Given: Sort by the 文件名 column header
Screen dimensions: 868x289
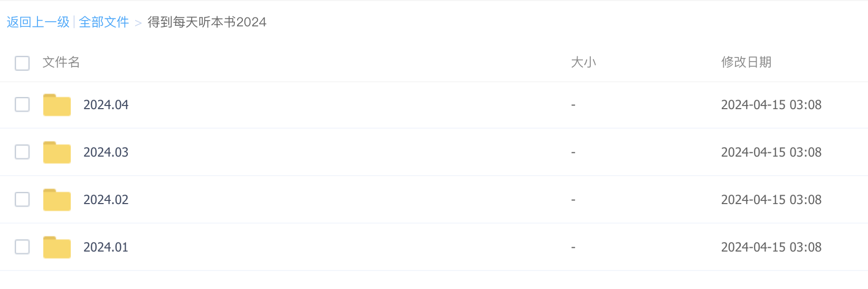Looking at the screenshot, I should point(61,62).
